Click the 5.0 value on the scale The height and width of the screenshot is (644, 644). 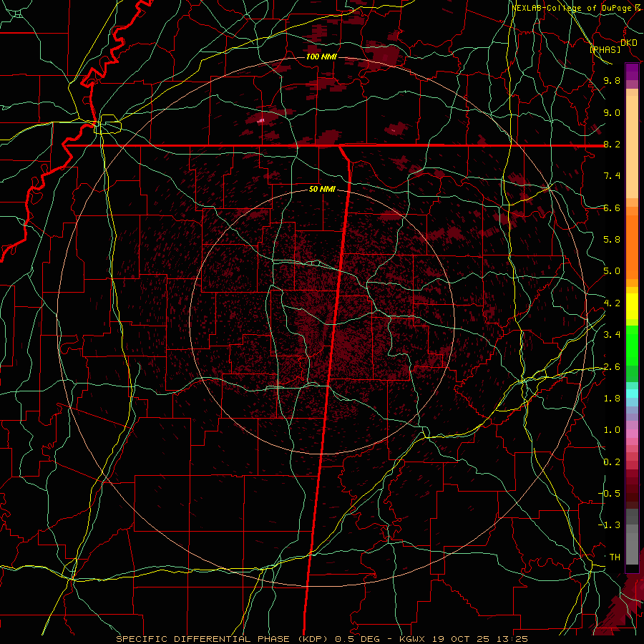pos(612,271)
